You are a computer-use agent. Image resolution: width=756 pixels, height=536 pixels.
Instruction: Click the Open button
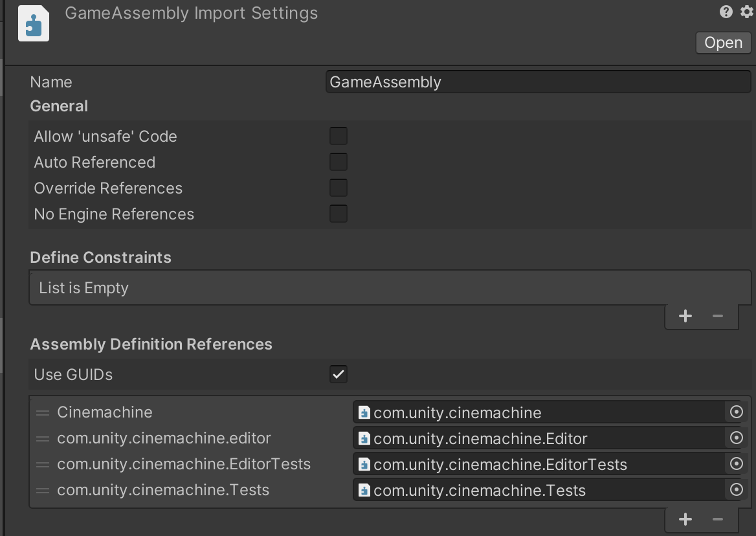tap(723, 43)
